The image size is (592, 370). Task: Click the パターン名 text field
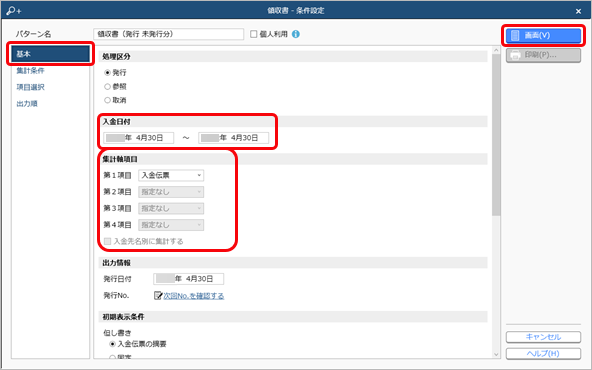coord(168,34)
